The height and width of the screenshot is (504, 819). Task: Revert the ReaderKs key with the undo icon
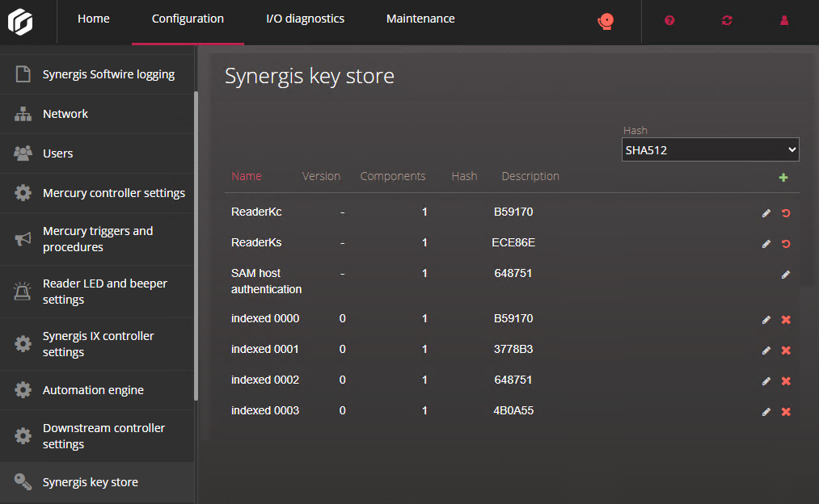[x=785, y=243]
